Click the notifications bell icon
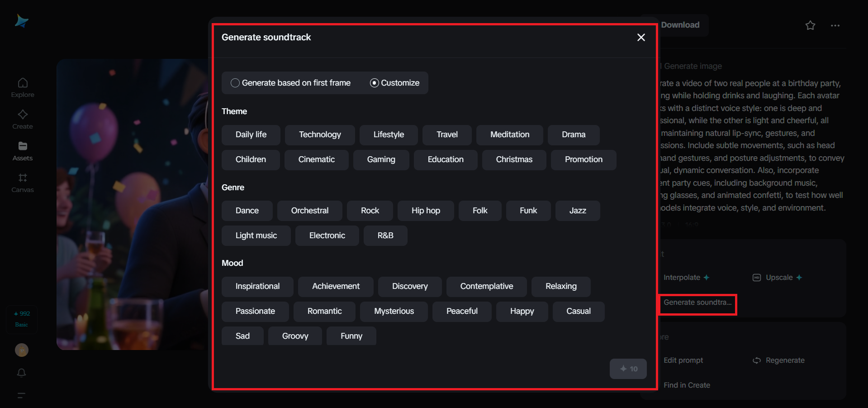The width and height of the screenshot is (868, 408). [x=21, y=373]
